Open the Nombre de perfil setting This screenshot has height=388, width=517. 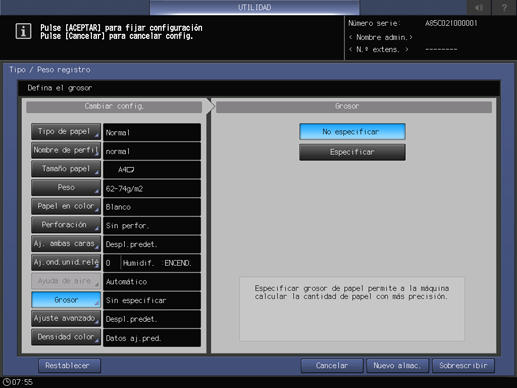pos(66,150)
